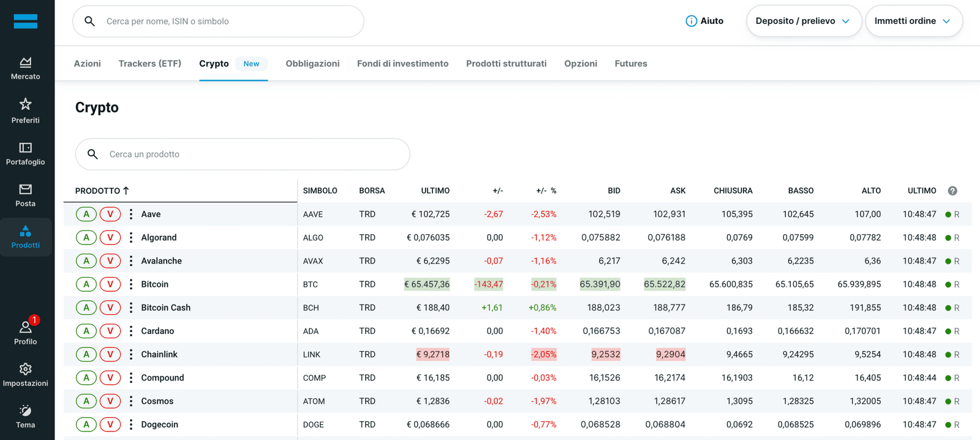
Task: Click Bitcoin last price € 65.457,36
Action: [x=427, y=284]
